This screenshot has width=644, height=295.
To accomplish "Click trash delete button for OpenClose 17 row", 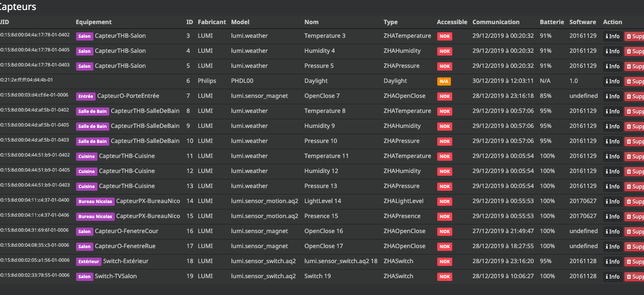I will (634, 247).
